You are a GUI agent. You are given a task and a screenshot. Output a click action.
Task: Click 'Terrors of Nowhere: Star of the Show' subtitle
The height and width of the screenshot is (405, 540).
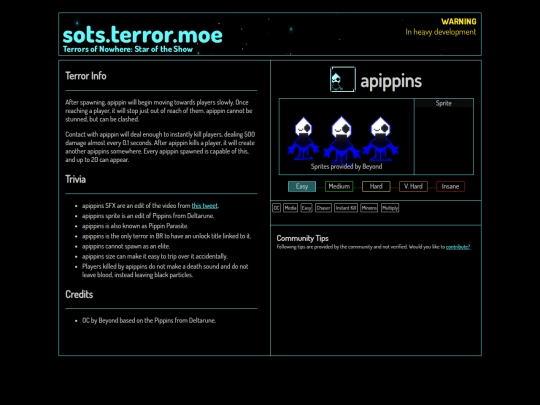tap(128, 49)
